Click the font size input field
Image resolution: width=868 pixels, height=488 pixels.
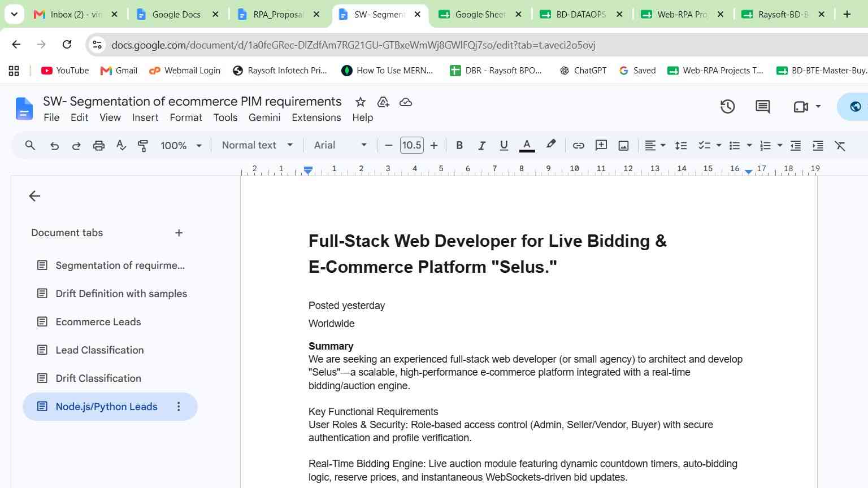[x=411, y=145]
